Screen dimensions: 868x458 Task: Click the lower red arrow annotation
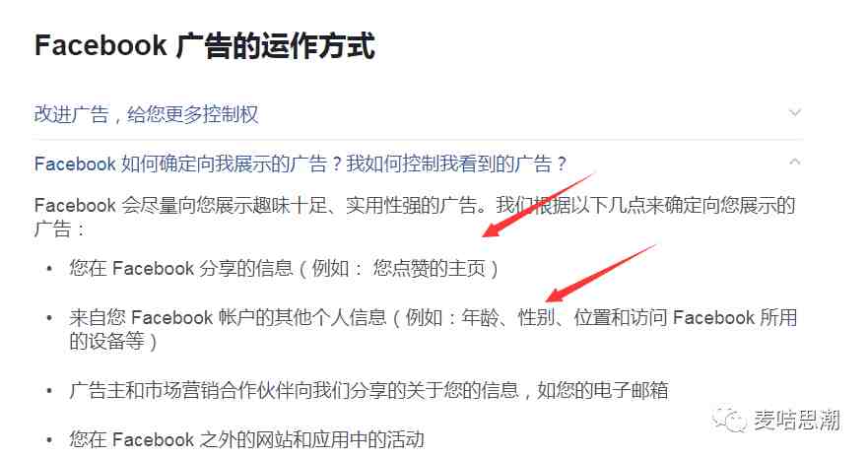click(601, 273)
